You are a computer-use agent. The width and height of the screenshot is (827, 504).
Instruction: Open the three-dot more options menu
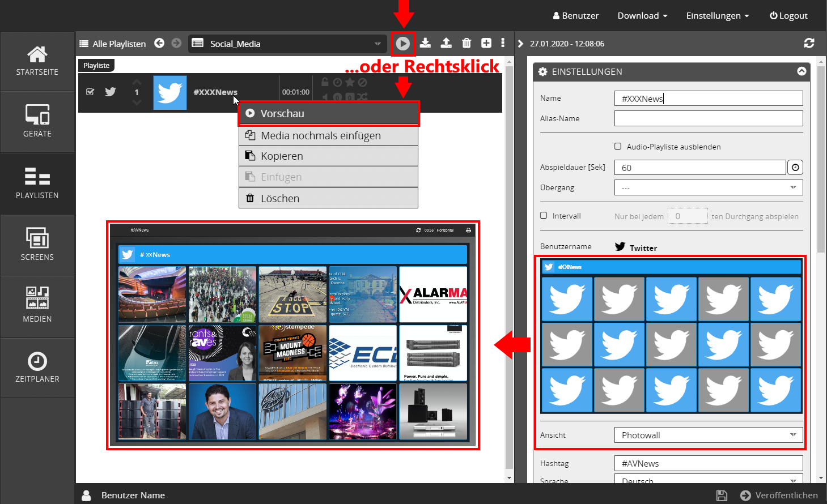click(x=503, y=43)
